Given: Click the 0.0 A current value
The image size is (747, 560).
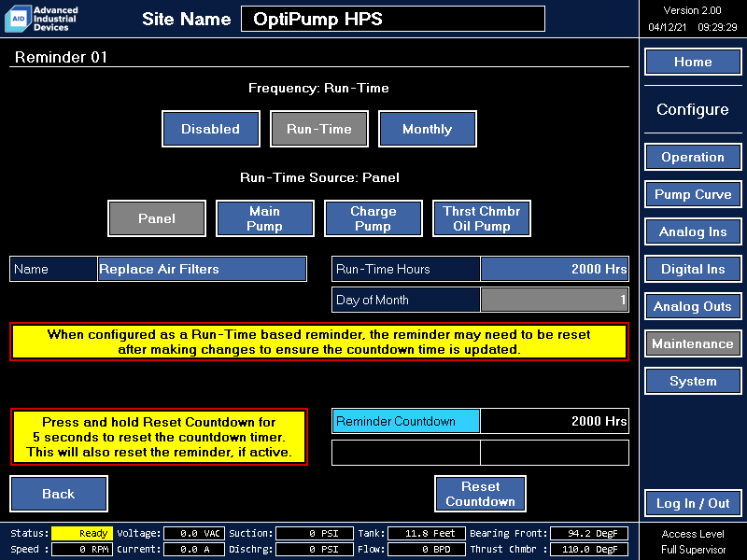Looking at the screenshot, I should pyautogui.click(x=194, y=549).
